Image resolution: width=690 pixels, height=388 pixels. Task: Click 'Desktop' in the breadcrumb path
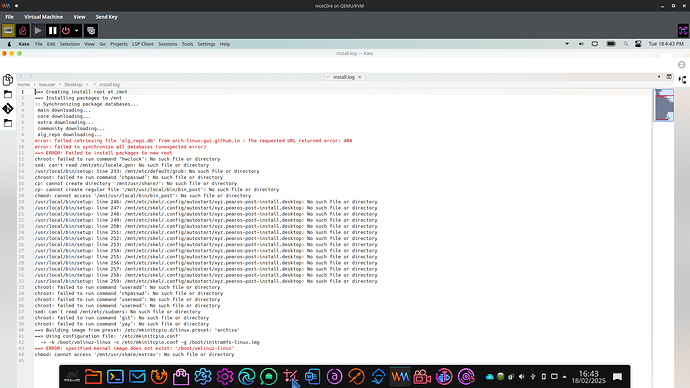[73, 84]
